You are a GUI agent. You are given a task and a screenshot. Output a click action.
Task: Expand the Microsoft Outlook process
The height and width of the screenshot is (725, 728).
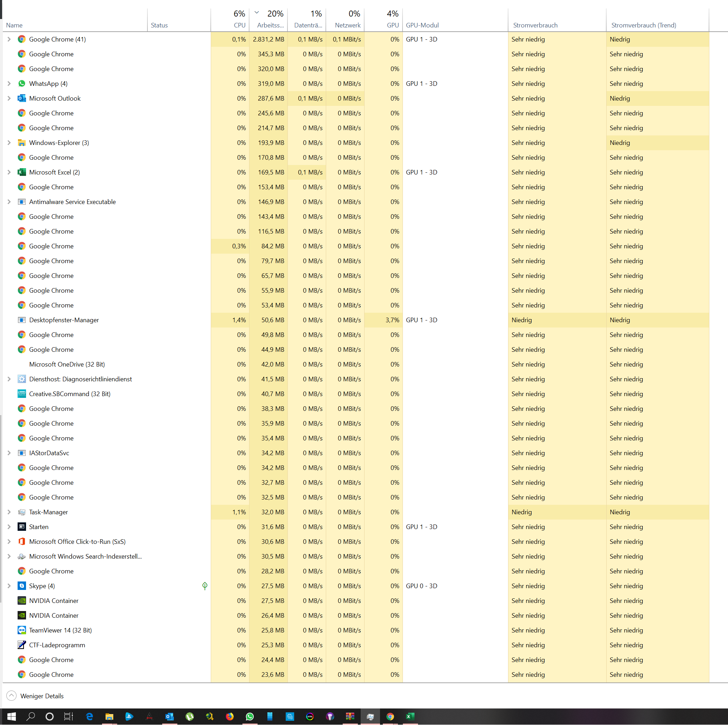click(x=9, y=98)
